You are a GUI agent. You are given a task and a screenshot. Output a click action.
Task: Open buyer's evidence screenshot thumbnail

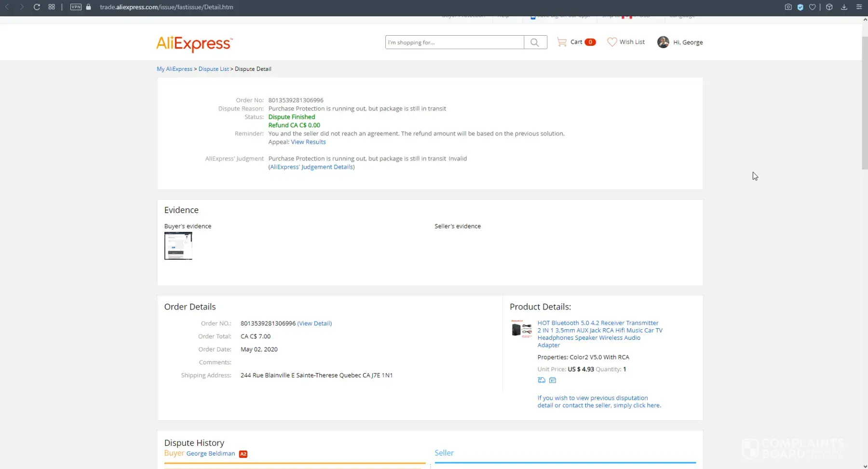[x=178, y=246]
